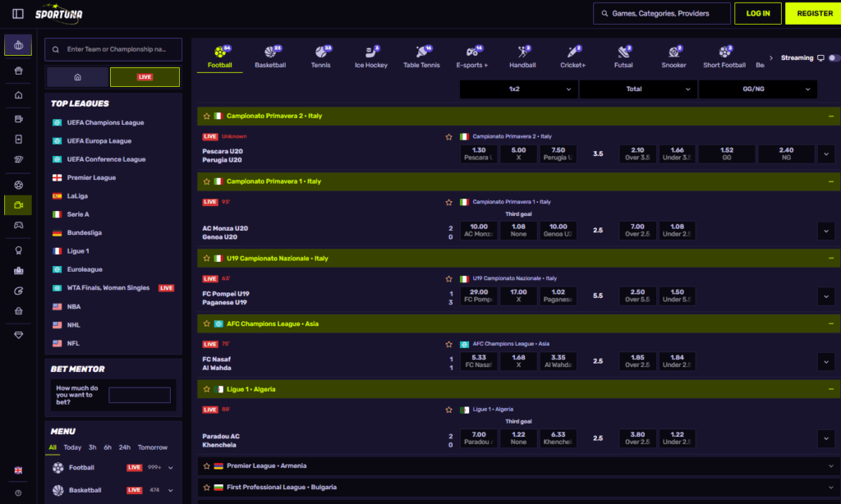Click the sidebar collapse panel icon
This screenshot has height=504, width=841.
tap(18, 13)
